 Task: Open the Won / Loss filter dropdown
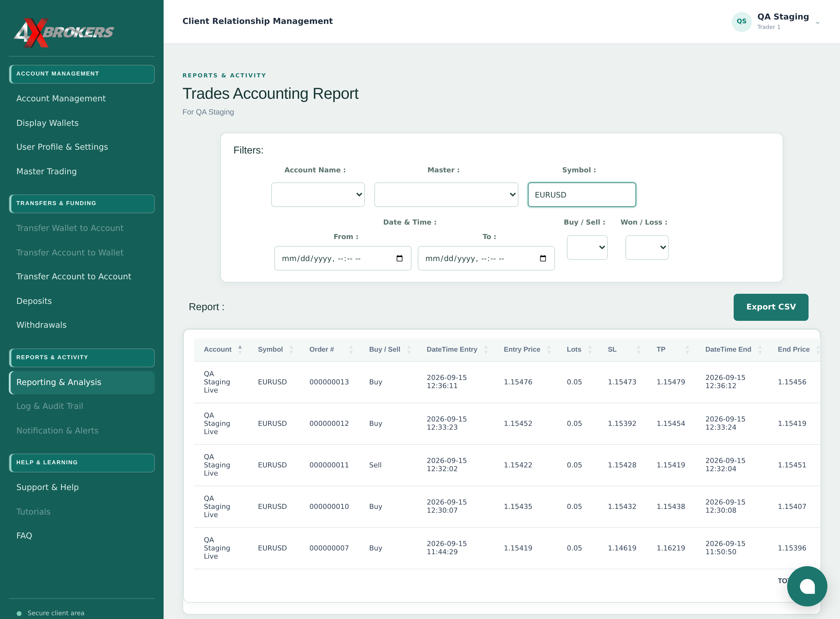click(647, 247)
